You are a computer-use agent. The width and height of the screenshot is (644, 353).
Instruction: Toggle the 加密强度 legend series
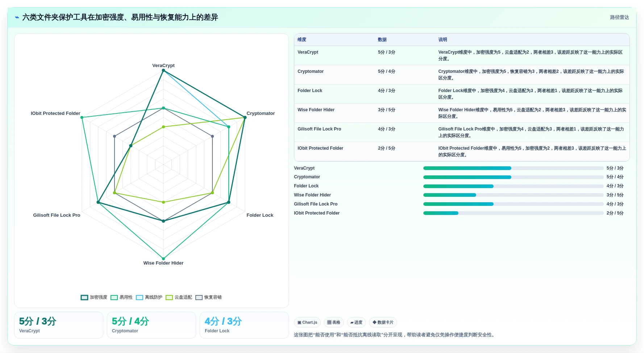pyautogui.click(x=94, y=297)
